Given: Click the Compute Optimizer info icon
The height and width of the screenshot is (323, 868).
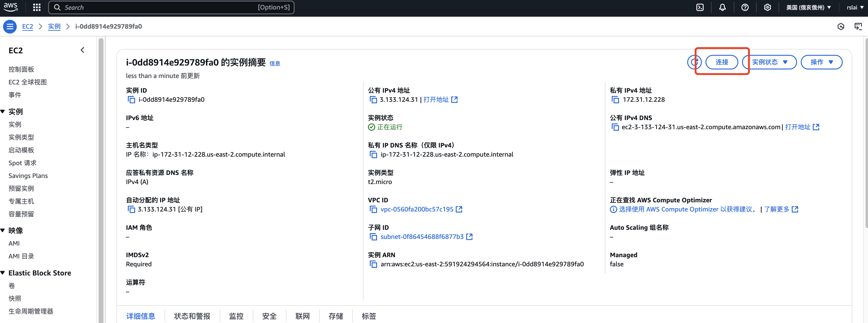Looking at the screenshot, I should pos(613,209).
